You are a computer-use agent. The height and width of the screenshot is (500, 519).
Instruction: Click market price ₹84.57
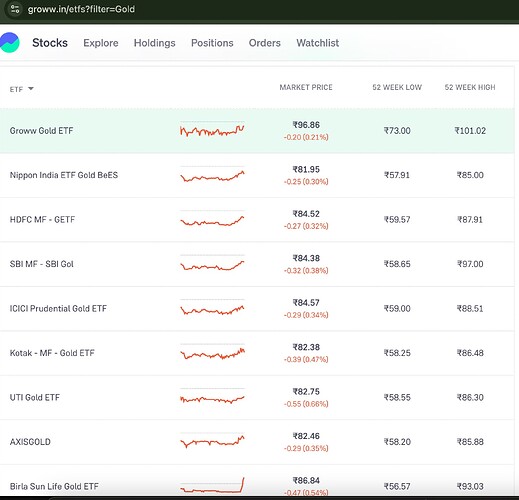(x=306, y=303)
